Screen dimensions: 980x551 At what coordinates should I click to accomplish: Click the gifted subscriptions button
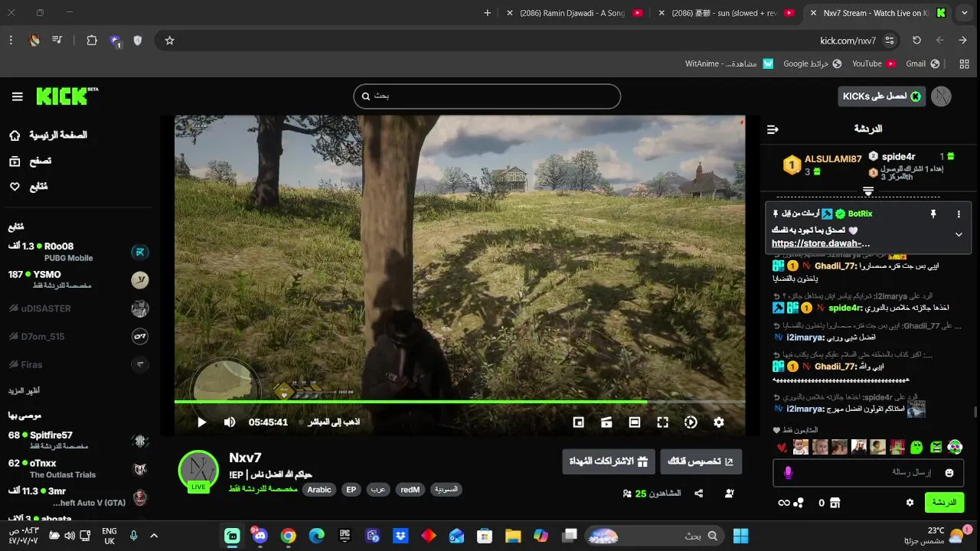609,461
